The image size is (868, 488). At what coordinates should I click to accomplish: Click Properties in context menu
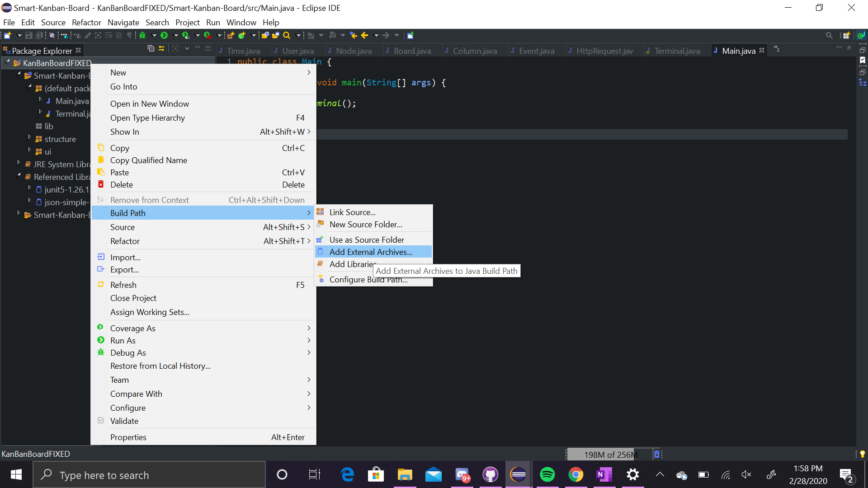pyautogui.click(x=128, y=437)
